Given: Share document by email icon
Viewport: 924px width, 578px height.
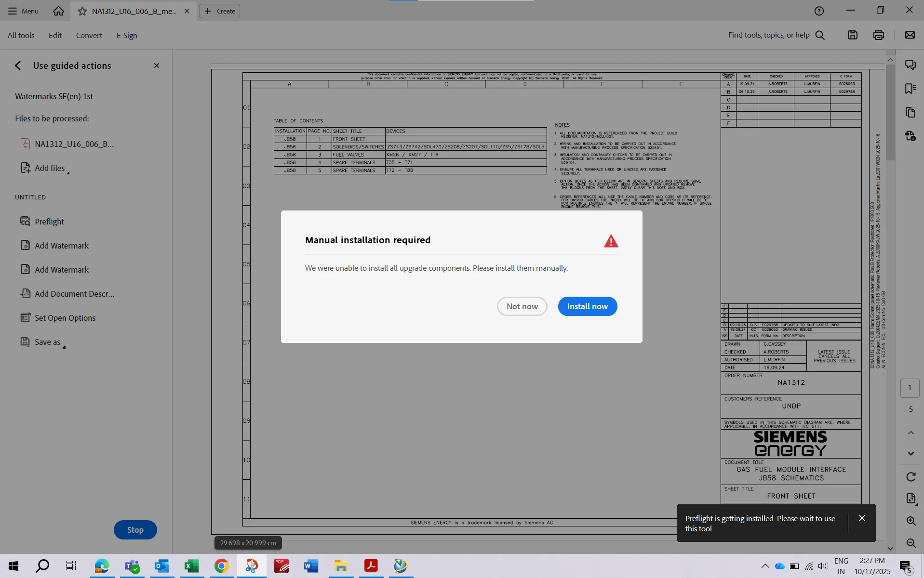Looking at the screenshot, I should pyautogui.click(x=910, y=35).
